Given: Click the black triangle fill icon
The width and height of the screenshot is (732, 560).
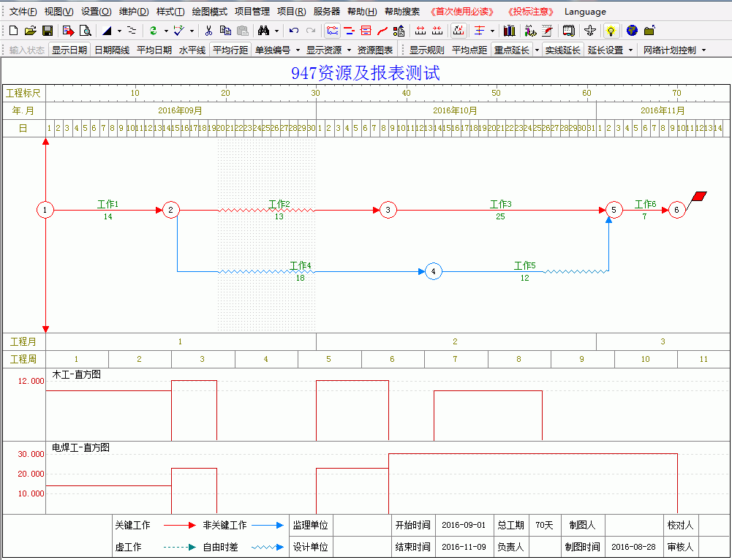Looking at the screenshot, I should click(107, 31).
